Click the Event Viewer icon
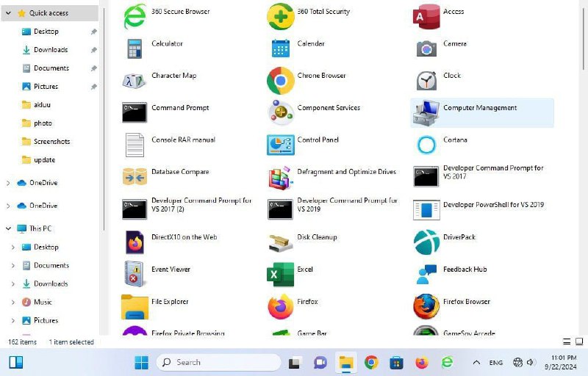Viewport: 588px width, 376px height. click(x=135, y=274)
